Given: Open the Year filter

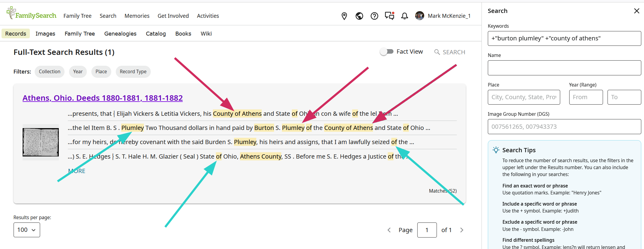Looking at the screenshot, I should pos(78,71).
